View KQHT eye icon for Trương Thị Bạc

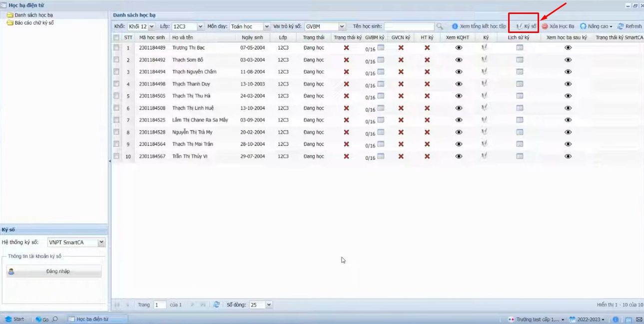[x=459, y=48]
